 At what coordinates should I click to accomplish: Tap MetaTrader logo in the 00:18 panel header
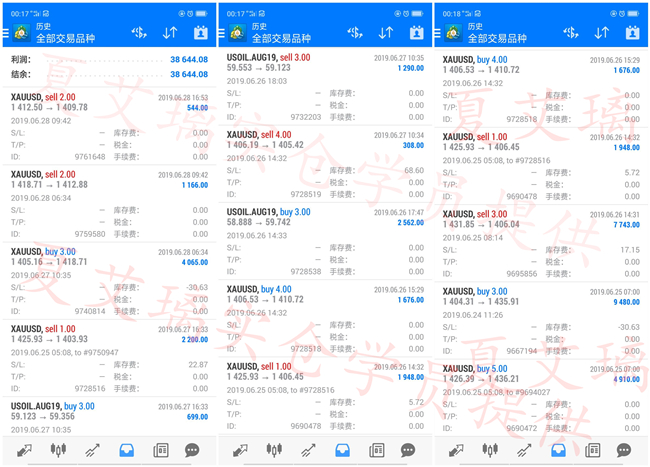(454, 33)
